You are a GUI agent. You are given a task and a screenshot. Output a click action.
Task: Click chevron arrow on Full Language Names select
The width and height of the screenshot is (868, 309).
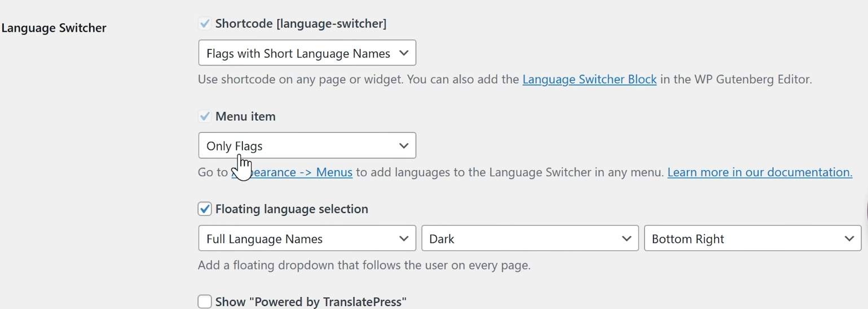coord(404,239)
